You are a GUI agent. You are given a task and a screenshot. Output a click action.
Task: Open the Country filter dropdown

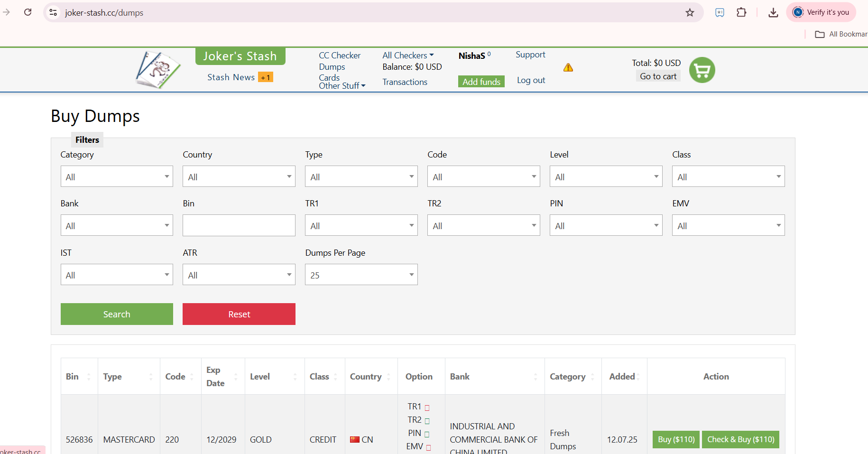[239, 176]
